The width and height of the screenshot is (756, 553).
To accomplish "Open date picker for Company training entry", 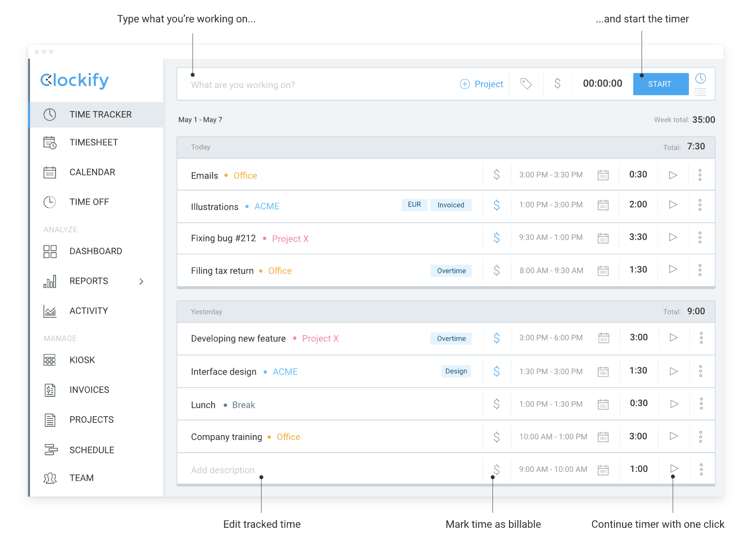I will click(x=603, y=437).
